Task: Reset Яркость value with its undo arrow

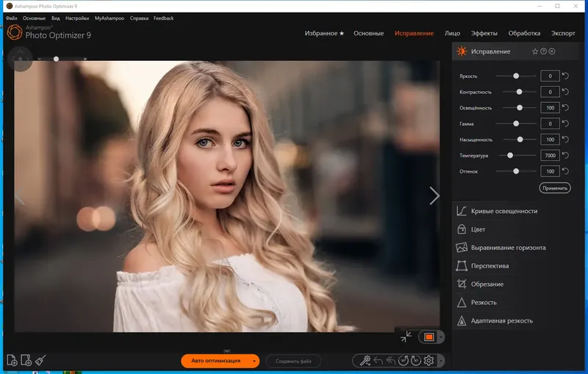Action: click(x=565, y=76)
